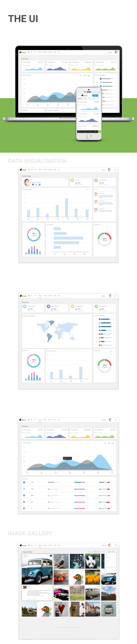137x644 pixels.
Task: Open chat bubble icon in Image Gallery header
Action: [x=116, y=545]
